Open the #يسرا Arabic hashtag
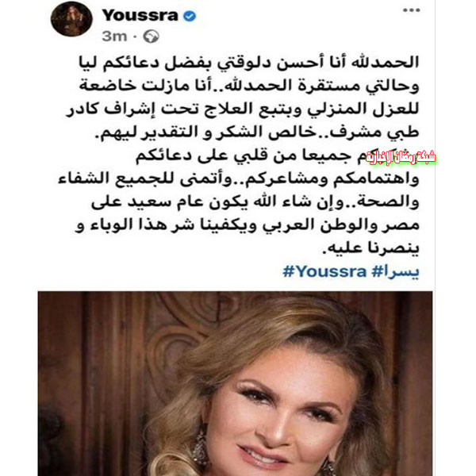The image size is (476, 476). point(396,271)
